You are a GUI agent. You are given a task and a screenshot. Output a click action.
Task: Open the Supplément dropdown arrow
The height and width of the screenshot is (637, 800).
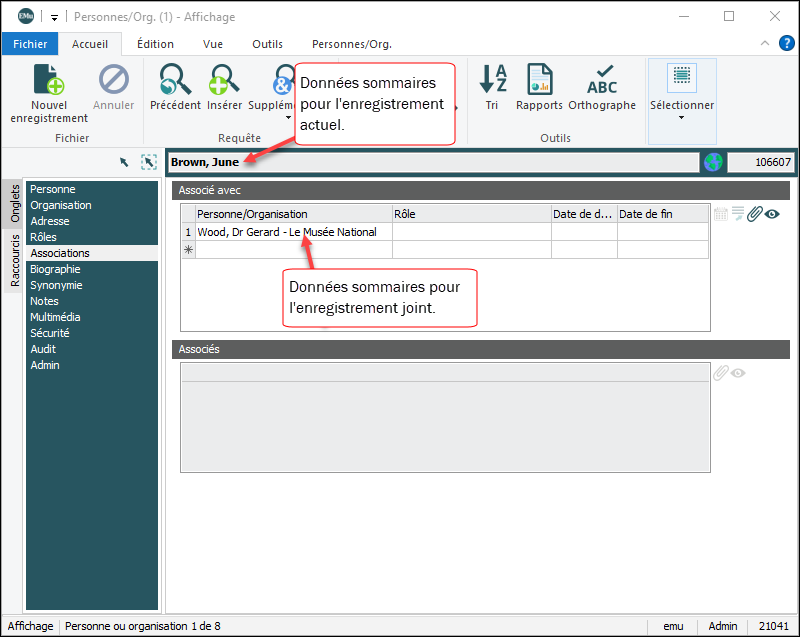click(288, 118)
